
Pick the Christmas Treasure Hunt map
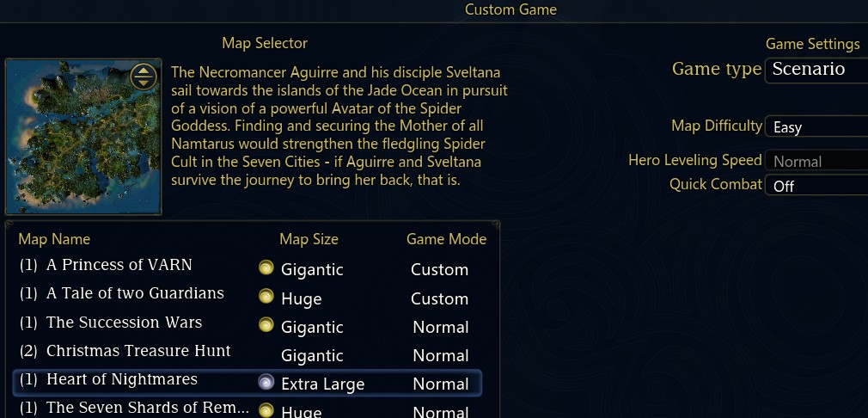pos(247,352)
